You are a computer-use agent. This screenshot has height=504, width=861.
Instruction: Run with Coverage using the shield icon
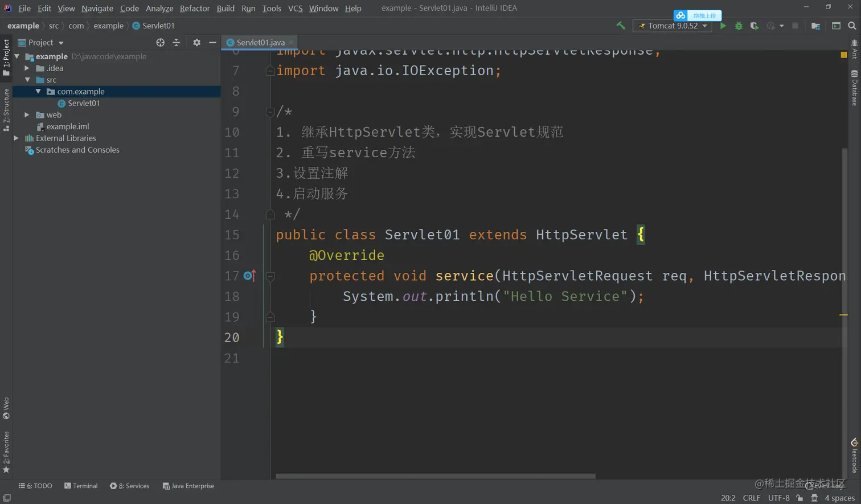click(755, 26)
